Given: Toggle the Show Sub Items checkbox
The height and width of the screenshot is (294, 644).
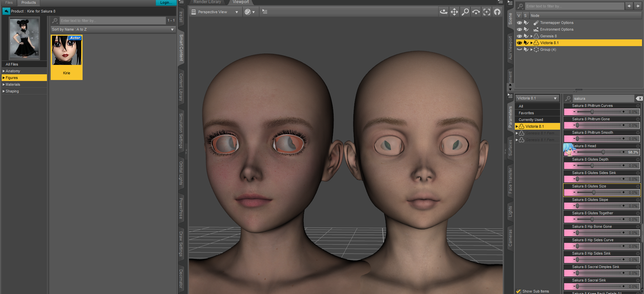Looking at the screenshot, I should [518, 291].
